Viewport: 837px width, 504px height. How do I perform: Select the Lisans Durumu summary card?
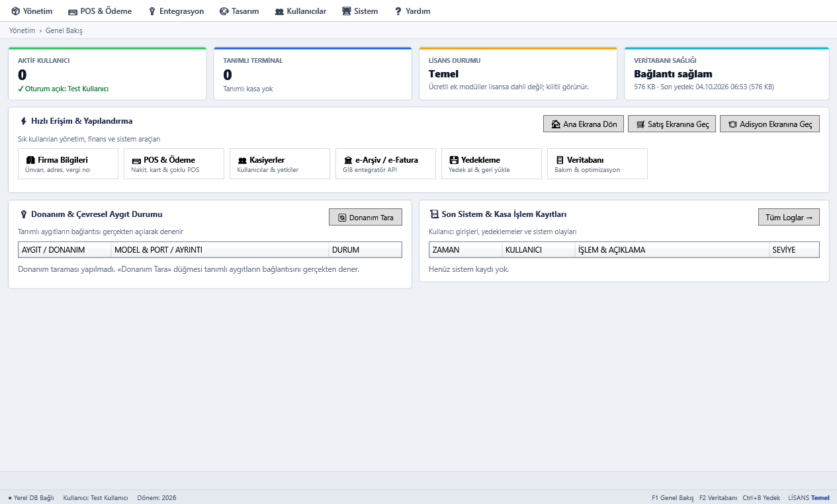(518, 73)
